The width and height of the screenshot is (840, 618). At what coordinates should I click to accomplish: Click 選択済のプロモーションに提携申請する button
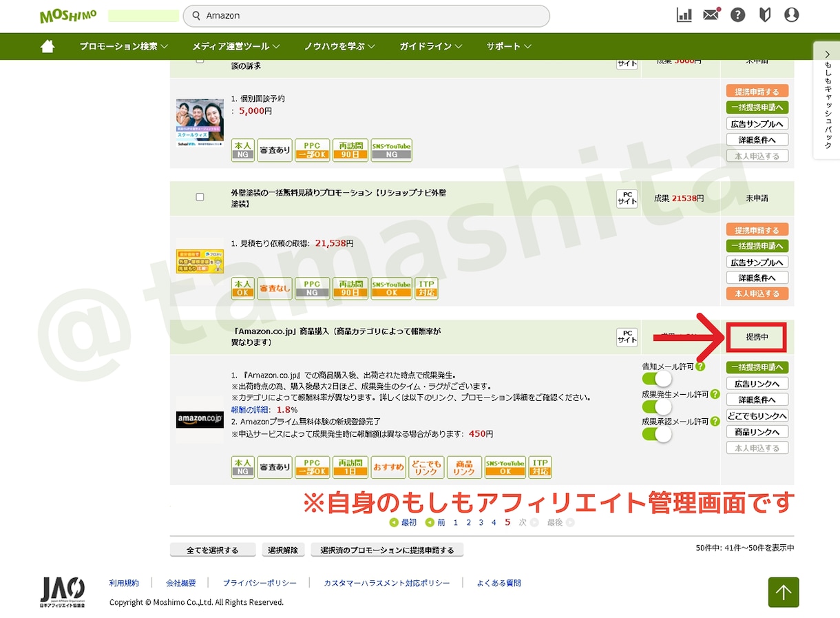click(387, 550)
